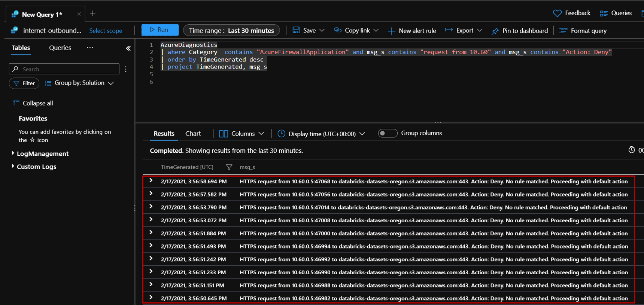Select message with port 10.60.0.5:47000
The width and height of the screenshot is (644, 305).
click(434, 234)
